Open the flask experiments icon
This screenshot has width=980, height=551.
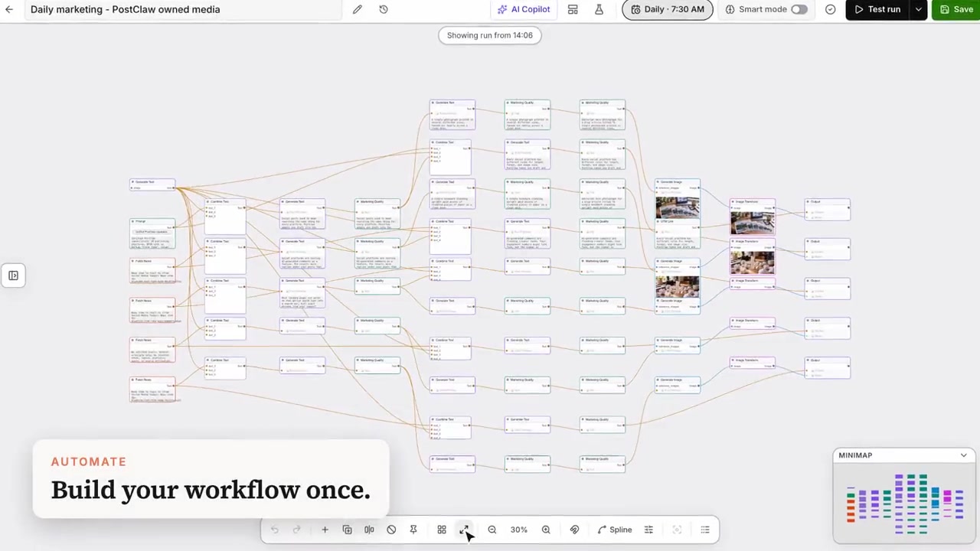pos(599,9)
